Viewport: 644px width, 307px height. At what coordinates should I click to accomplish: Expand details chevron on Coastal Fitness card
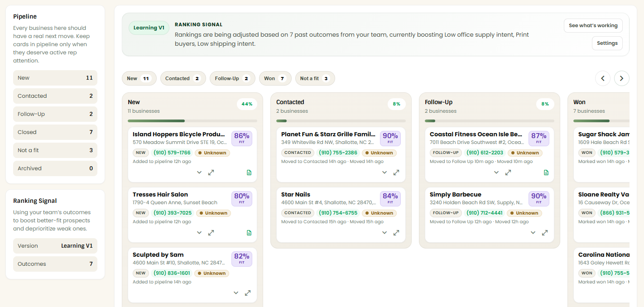point(496,173)
